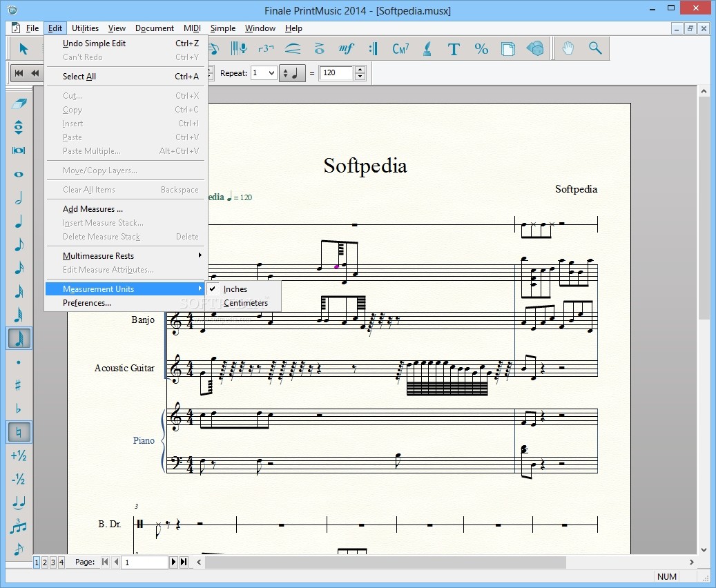Open the View menu

(117, 28)
